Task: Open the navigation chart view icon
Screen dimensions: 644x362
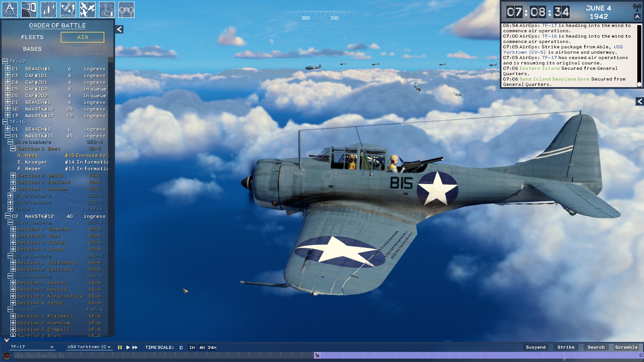Action: pyautogui.click(x=10, y=9)
